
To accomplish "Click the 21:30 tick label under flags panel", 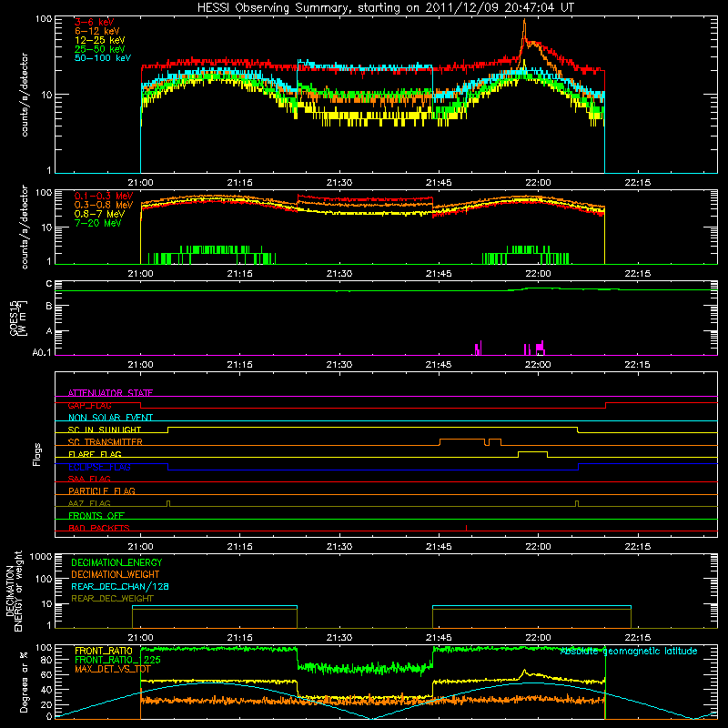I will (x=339, y=547).
